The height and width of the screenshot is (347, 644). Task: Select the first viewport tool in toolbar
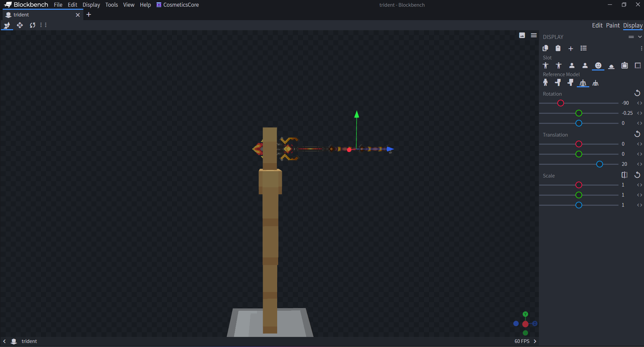pos(7,25)
